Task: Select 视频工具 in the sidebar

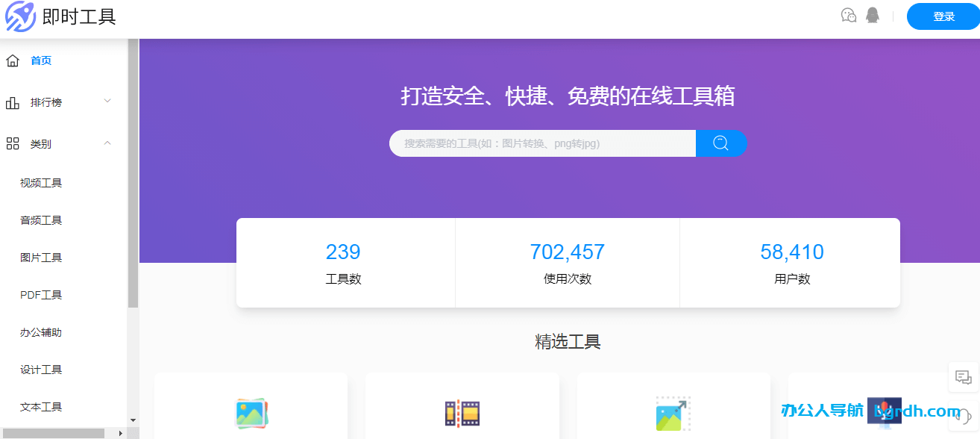Action: coord(40,182)
